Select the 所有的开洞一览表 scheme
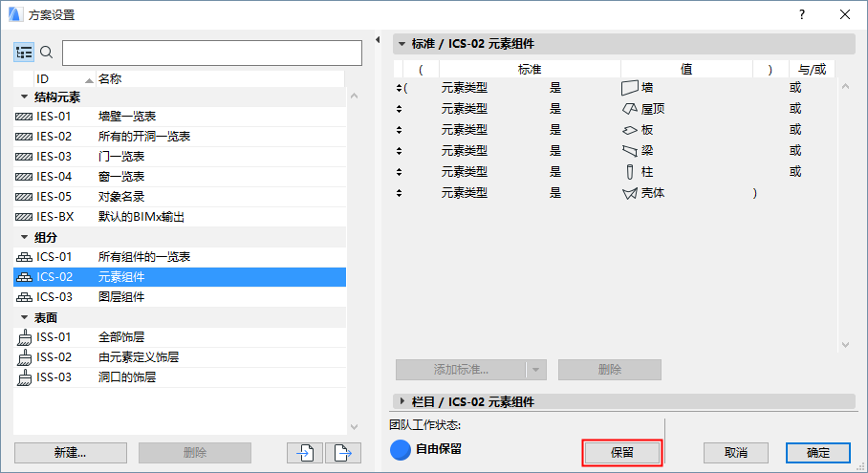The width and height of the screenshot is (868, 473). point(180,137)
